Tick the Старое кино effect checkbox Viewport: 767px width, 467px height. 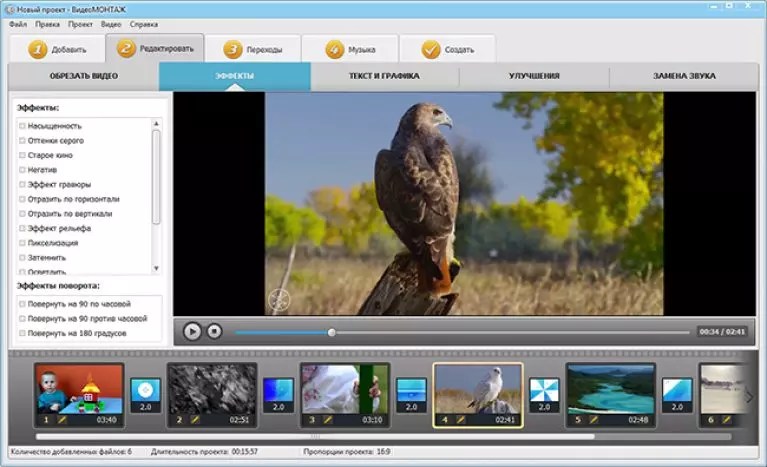[x=22, y=156]
